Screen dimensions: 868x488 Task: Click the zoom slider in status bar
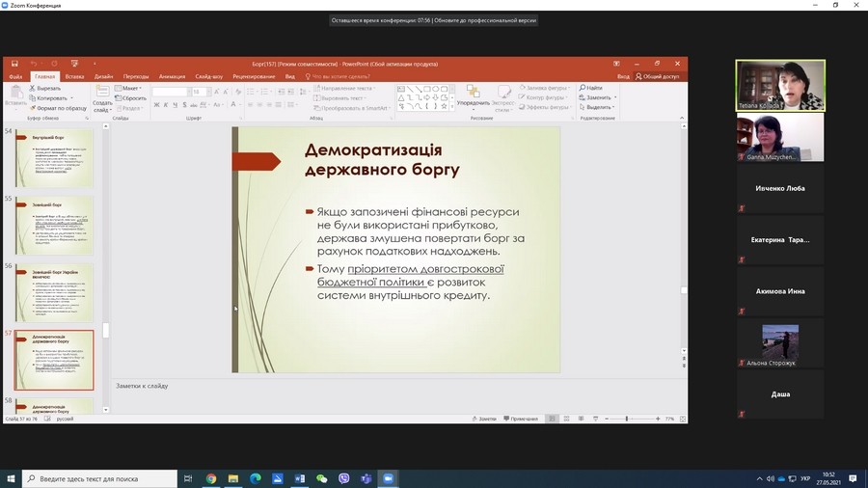point(627,419)
